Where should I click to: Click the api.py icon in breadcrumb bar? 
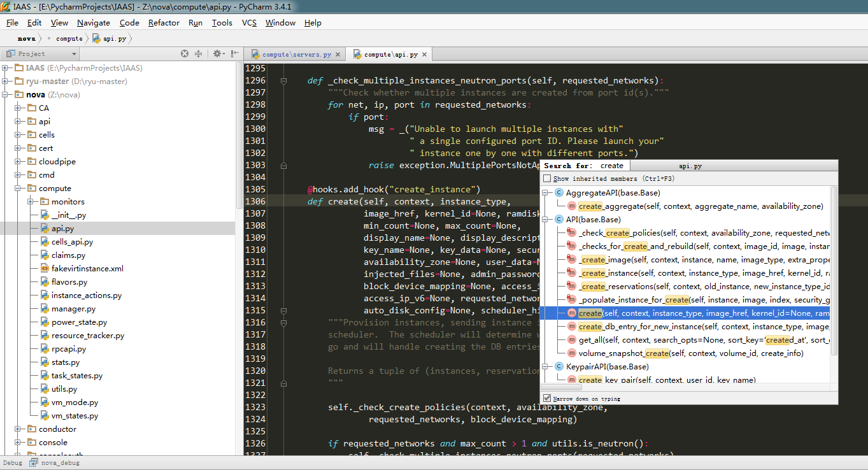(x=96, y=38)
